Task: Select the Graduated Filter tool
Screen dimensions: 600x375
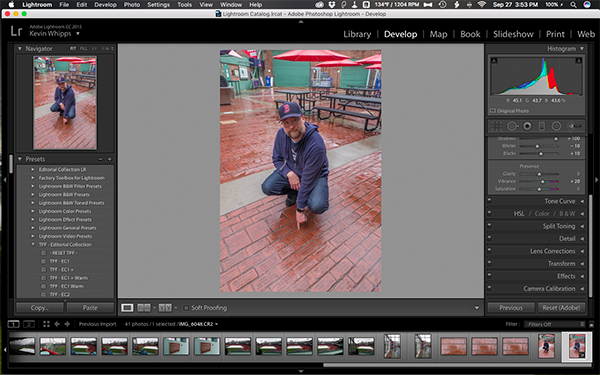Action: [542, 126]
